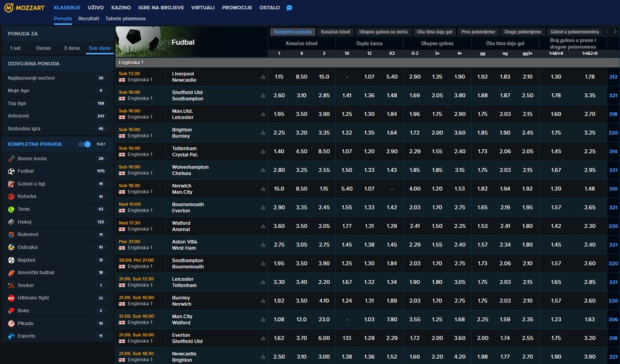Select the Fudbal soccer ball icon
Image resolution: width=620 pixels, height=364 pixels.
click(x=11, y=171)
